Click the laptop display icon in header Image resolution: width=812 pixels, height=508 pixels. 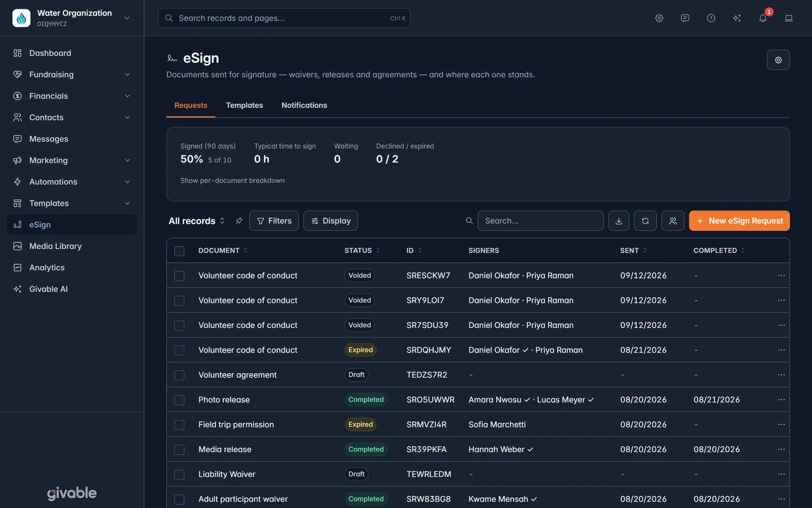point(789,18)
